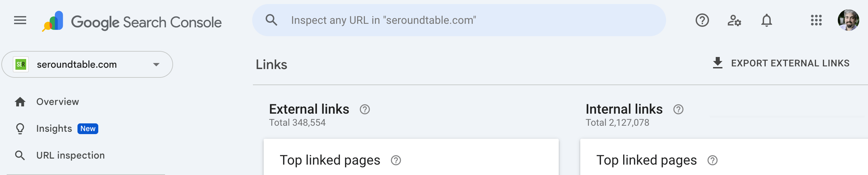868x175 pixels.
Task: Open the account profile picture
Action: pyautogui.click(x=848, y=20)
